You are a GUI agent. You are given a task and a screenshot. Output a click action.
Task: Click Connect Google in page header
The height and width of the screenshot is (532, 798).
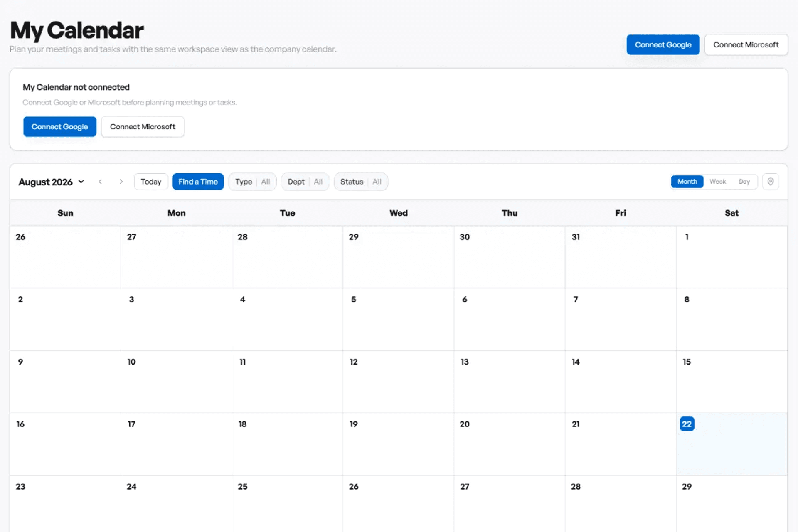click(x=663, y=44)
